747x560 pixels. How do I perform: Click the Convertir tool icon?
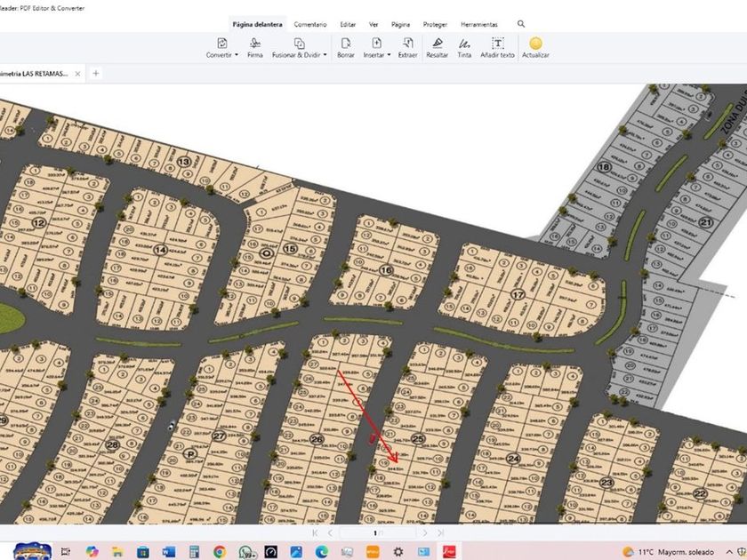222,43
